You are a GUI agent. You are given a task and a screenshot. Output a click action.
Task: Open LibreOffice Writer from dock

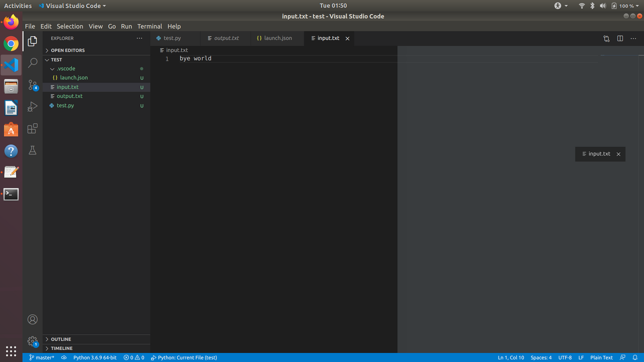11,108
